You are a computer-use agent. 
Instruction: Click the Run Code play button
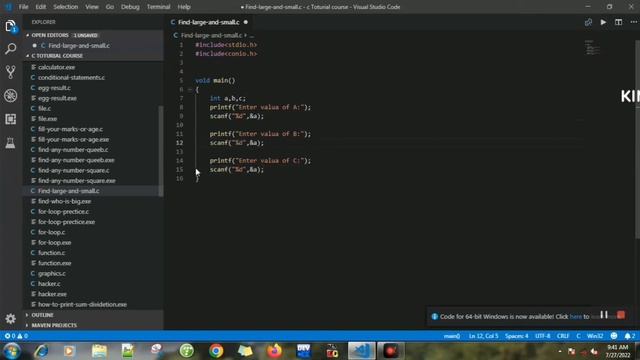603,22
